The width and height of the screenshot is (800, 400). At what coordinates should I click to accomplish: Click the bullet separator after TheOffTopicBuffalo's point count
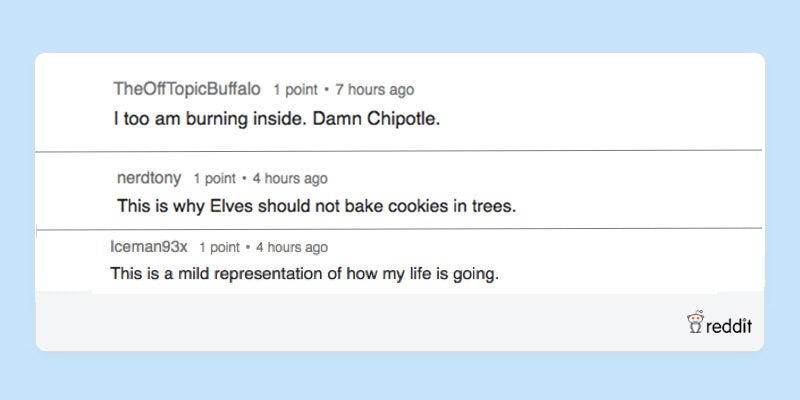pyautogui.click(x=327, y=90)
